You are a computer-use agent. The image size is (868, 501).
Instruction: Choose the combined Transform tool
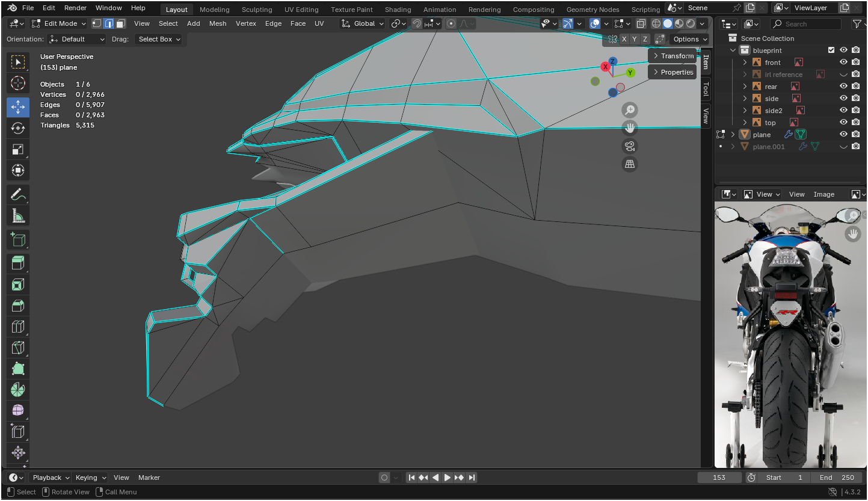(x=18, y=170)
